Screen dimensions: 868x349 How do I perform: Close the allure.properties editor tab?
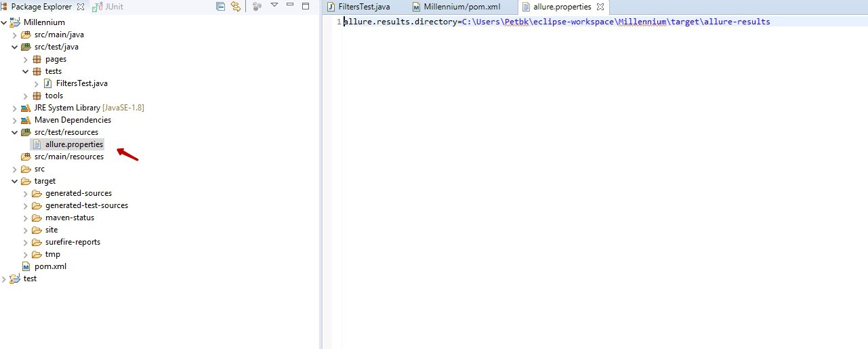(600, 7)
